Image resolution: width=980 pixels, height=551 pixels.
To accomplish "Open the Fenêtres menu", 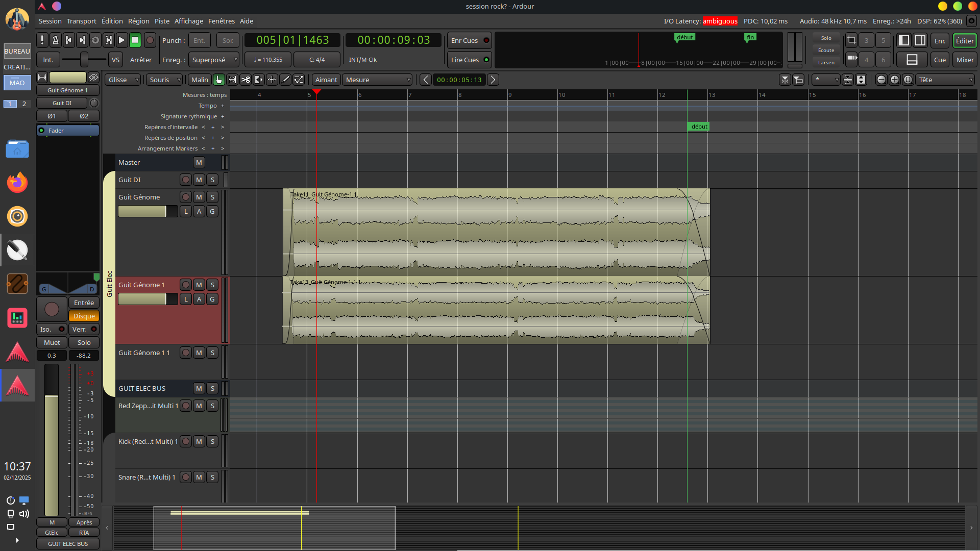I will [x=221, y=21].
